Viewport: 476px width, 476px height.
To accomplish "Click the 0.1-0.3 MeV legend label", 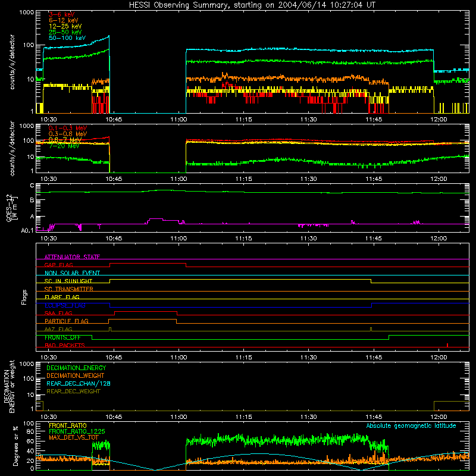I will pyautogui.click(x=68, y=128).
